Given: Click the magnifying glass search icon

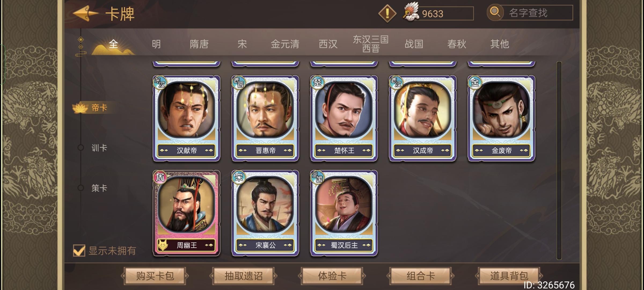Looking at the screenshot, I should (x=495, y=12).
